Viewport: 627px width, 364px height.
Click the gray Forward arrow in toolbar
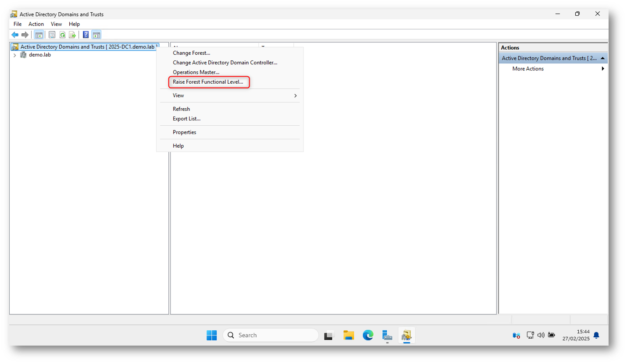[25, 35]
